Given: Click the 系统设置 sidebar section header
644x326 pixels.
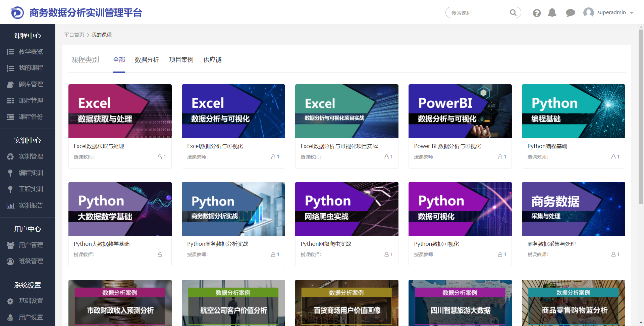Looking at the screenshot, I should (x=28, y=285).
